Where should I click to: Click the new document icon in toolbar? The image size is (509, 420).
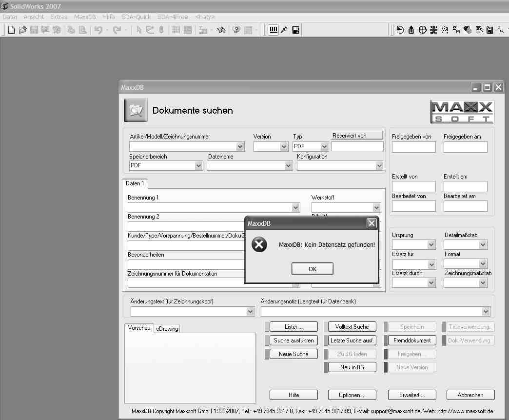pos(11,30)
